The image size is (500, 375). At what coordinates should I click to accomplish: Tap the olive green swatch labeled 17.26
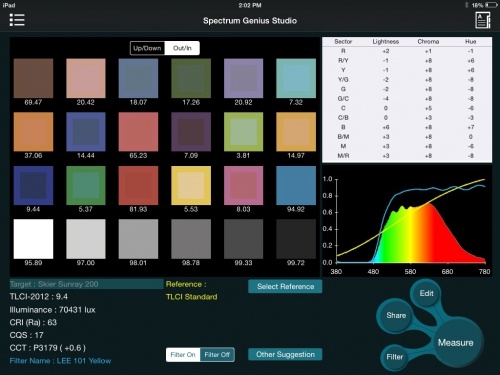click(191, 78)
